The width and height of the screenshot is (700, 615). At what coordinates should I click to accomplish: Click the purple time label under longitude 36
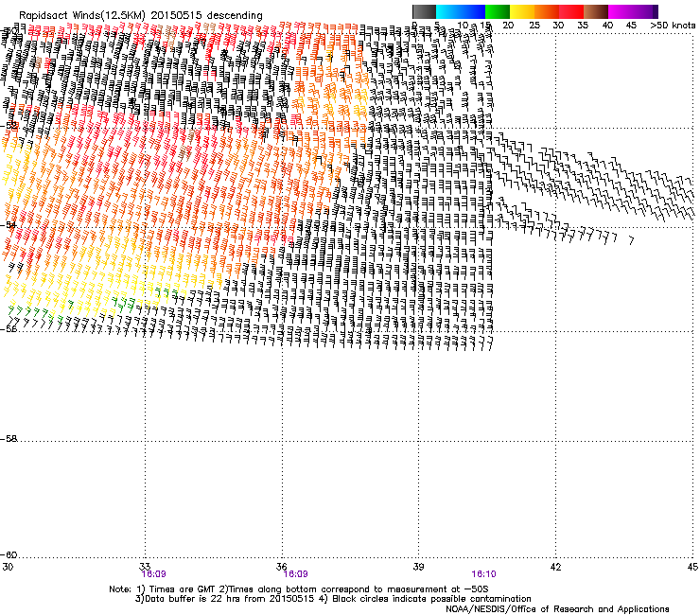coord(295,574)
